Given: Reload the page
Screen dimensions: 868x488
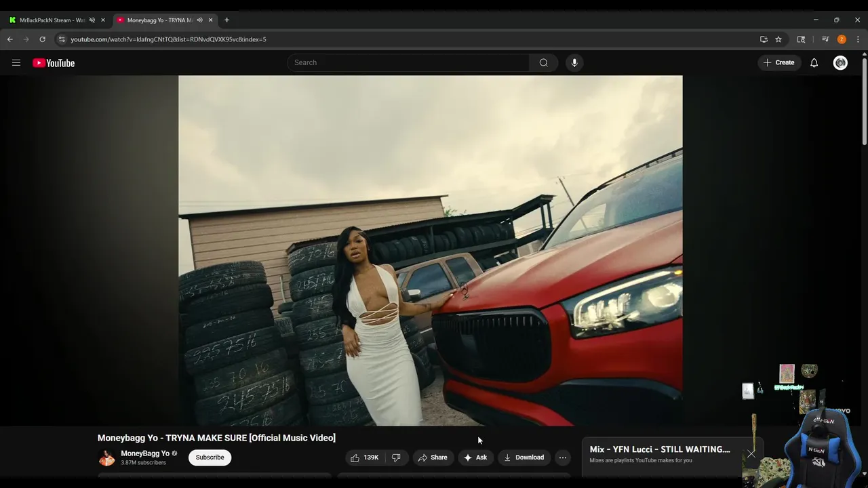Looking at the screenshot, I should (42, 39).
